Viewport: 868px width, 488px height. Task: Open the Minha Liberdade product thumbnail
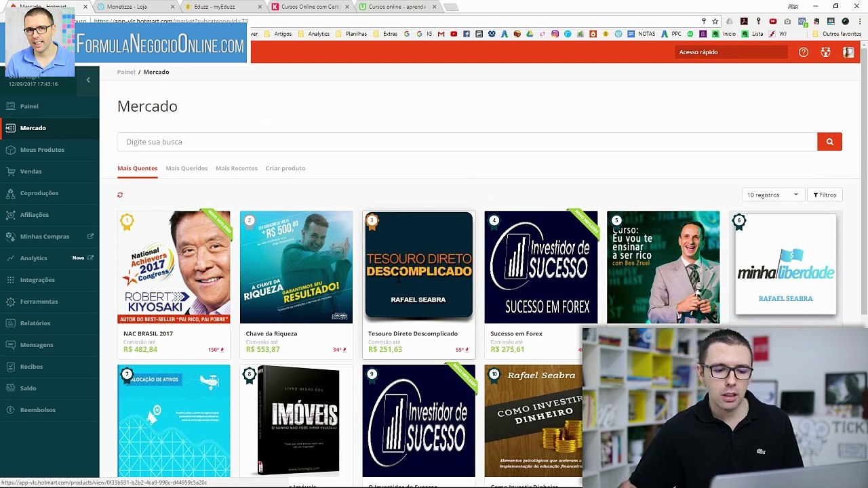(x=786, y=264)
